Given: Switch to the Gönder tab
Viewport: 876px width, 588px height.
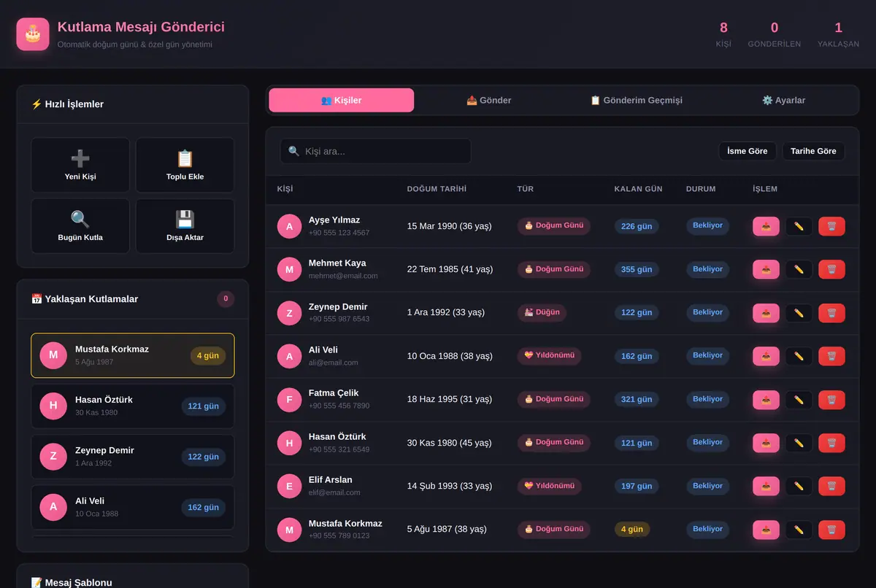Looking at the screenshot, I should click(x=489, y=100).
